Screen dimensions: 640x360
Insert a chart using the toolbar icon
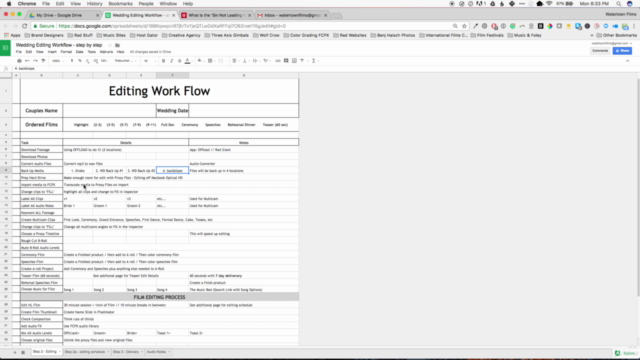coord(294,61)
